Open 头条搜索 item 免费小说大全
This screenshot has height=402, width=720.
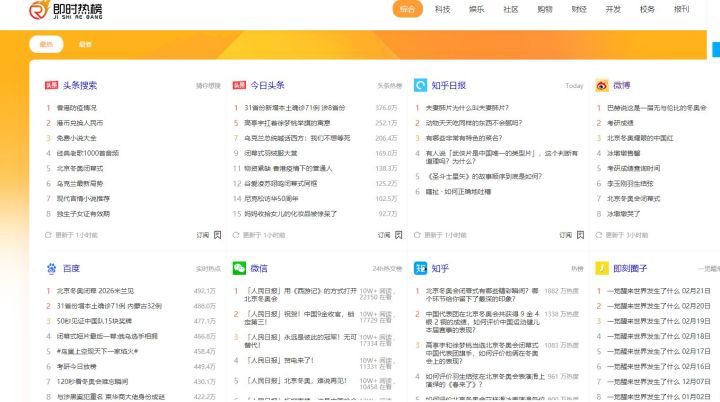(76, 138)
